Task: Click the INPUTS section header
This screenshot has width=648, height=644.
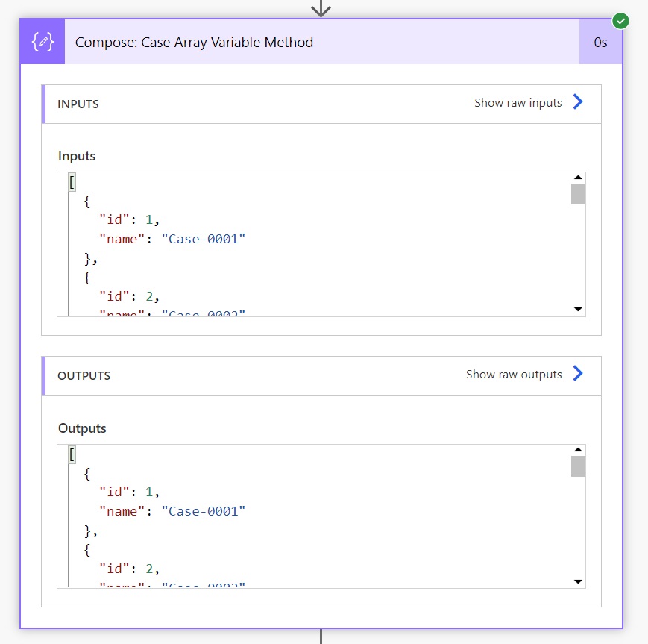Action: (321, 104)
